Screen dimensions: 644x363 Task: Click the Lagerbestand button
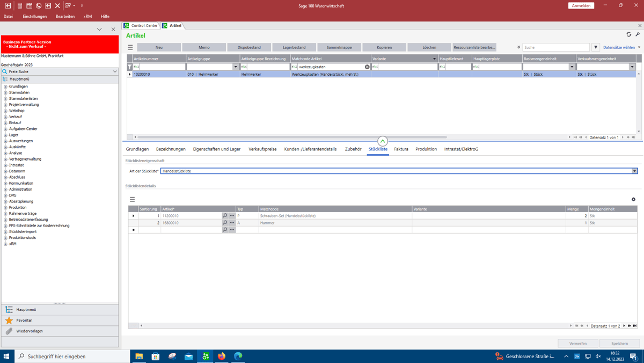pos(294,47)
